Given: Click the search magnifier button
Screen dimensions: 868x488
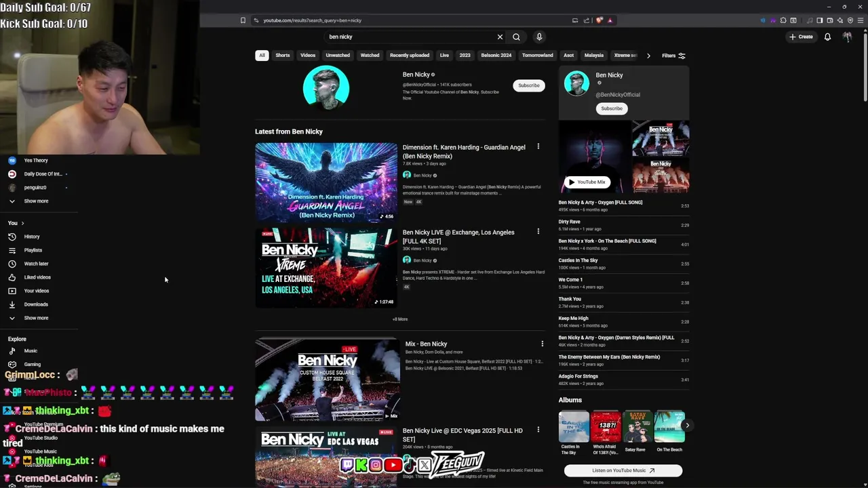Looking at the screenshot, I should (x=516, y=37).
